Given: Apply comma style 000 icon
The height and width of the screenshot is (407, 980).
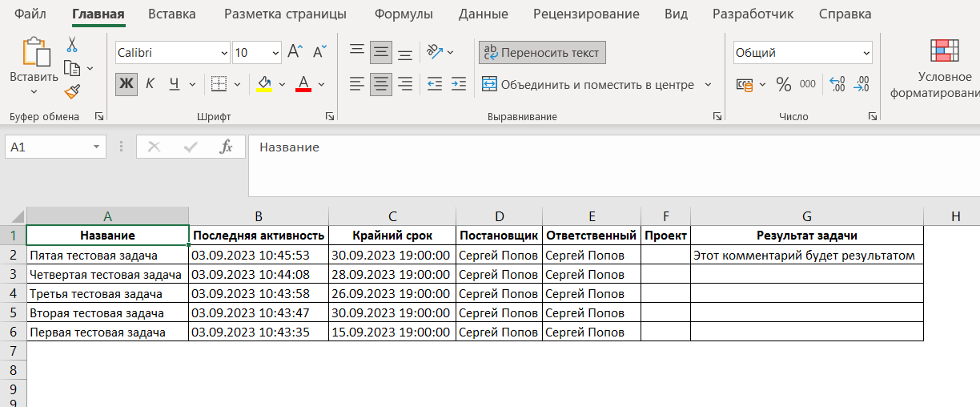Looking at the screenshot, I should [807, 84].
